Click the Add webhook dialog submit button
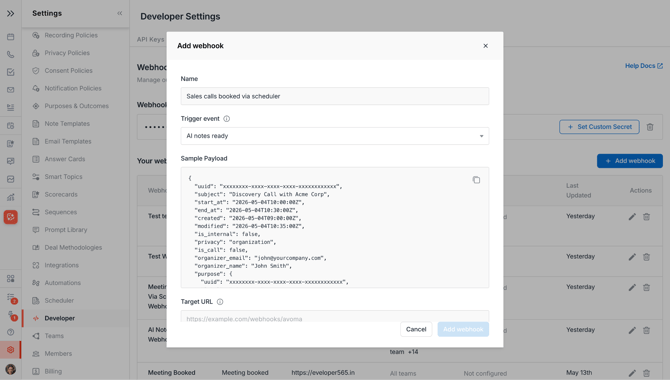Viewport: 670px width, 380px height. (x=463, y=329)
